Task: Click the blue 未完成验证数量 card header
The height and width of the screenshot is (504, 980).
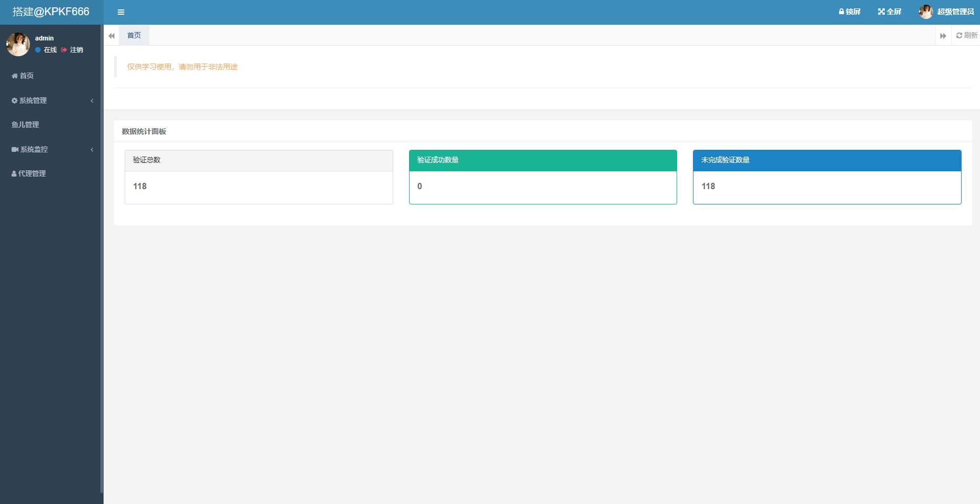Action: tap(826, 160)
